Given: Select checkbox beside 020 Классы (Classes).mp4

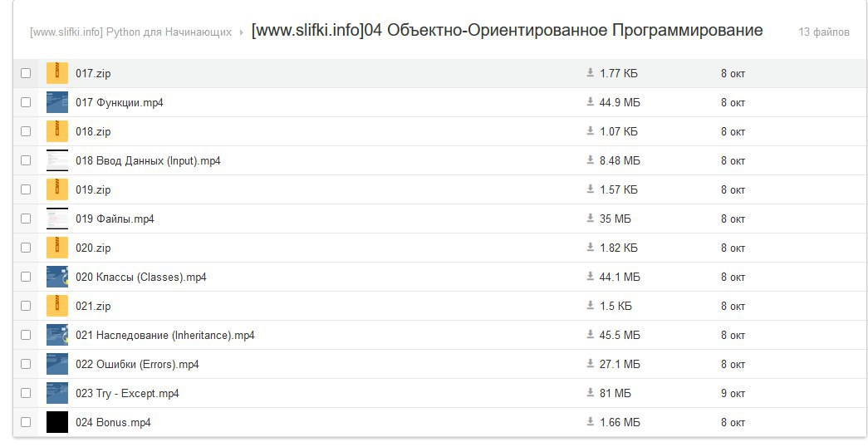Looking at the screenshot, I should (26, 277).
